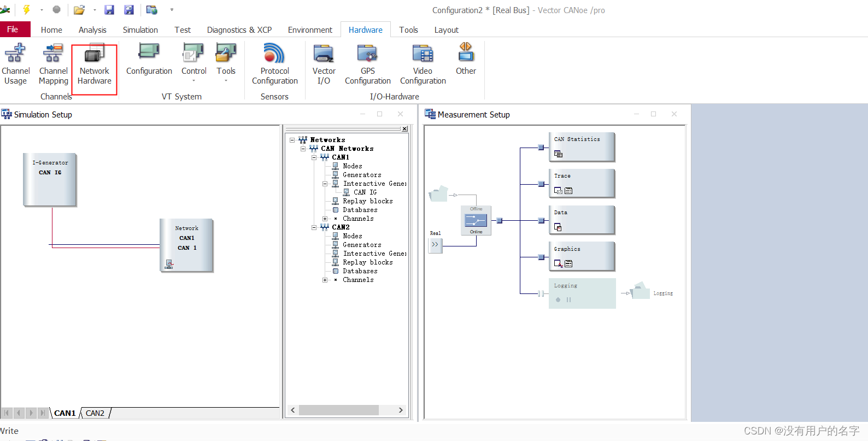The height and width of the screenshot is (441, 868).
Task: Select the I-Generator CAN IG block
Action: (50, 180)
